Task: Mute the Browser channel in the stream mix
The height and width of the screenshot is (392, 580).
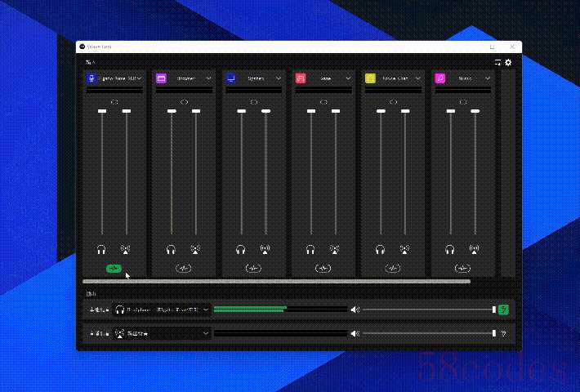Action: (x=195, y=249)
